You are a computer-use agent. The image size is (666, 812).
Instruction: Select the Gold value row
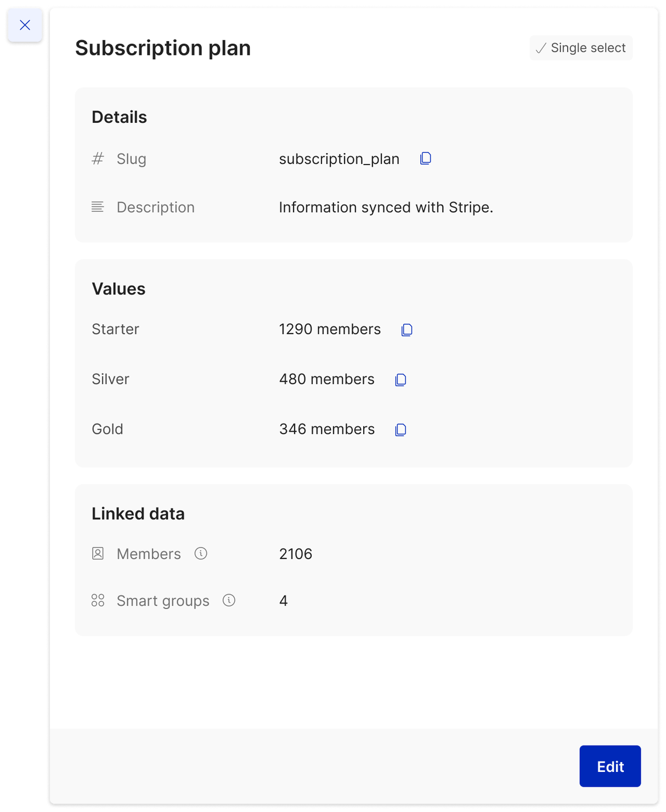pyautogui.click(x=354, y=429)
